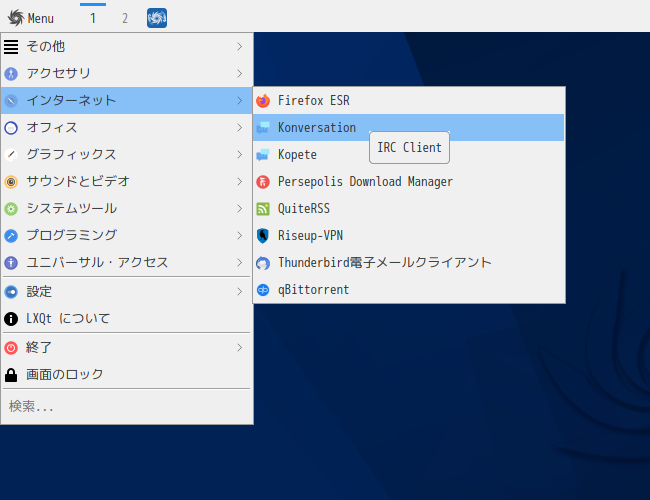The height and width of the screenshot is (500, 650).
Task: Click the LXQt について info icon
Action: point(11,319)
